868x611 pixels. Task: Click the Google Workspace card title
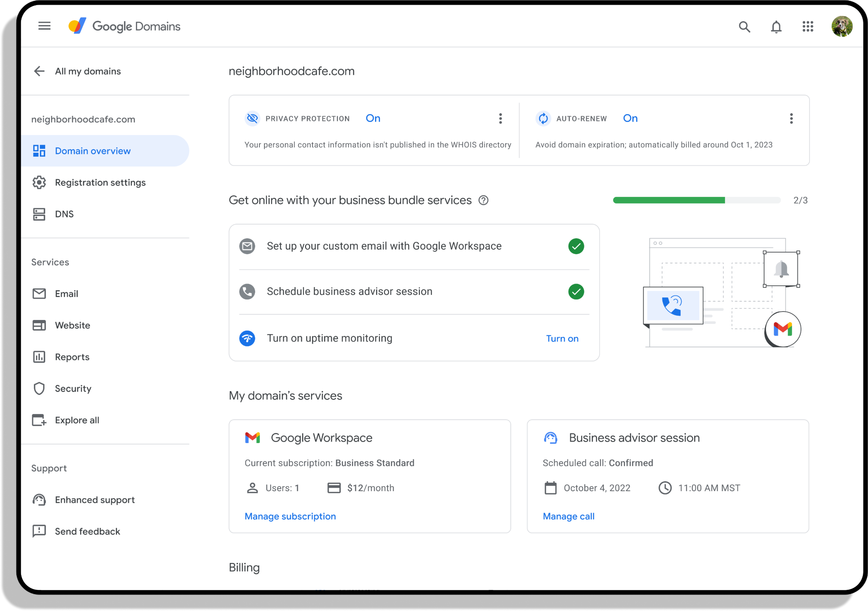click(x=321, y=437)
